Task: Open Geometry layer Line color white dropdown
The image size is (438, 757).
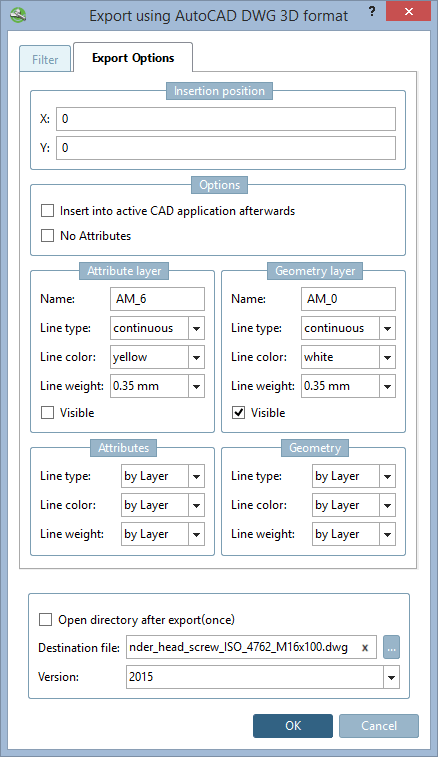Action: 348,357
